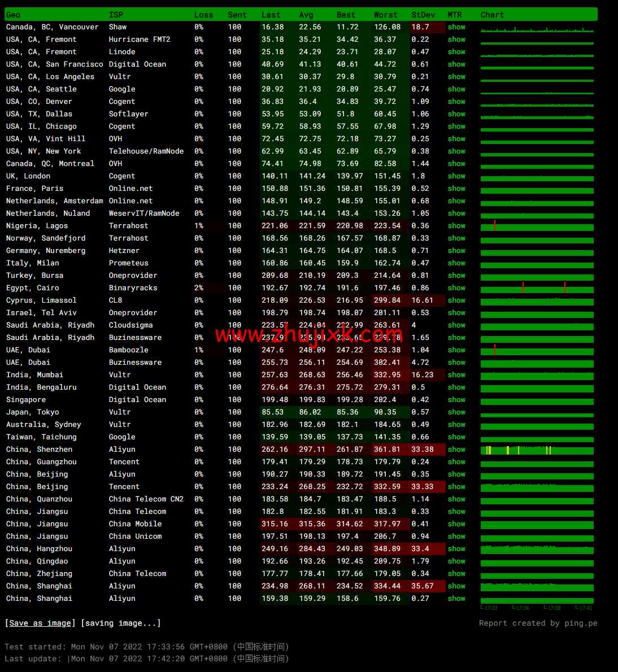Show MTR for Australia Sydney Vultr
Image resolution: width=618 pixels, height=672 pixels.
click(x=456, y=425)
